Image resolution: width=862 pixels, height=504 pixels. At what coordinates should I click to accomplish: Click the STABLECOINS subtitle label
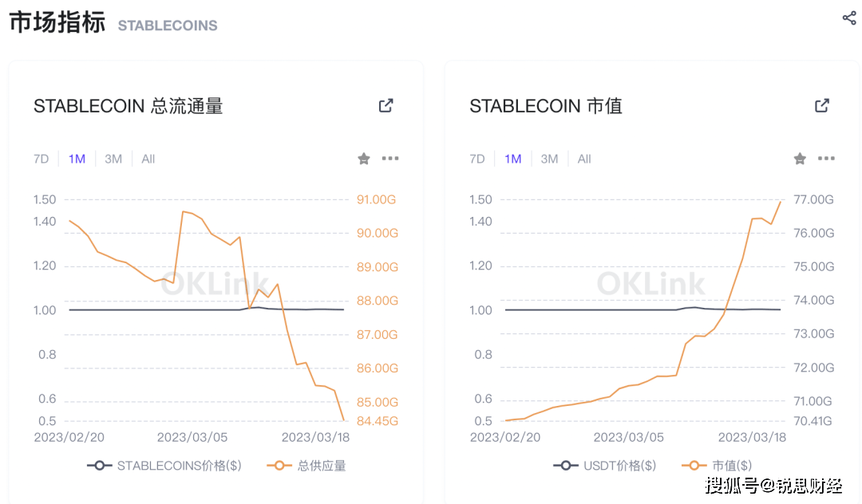click(x=168, y=26)
